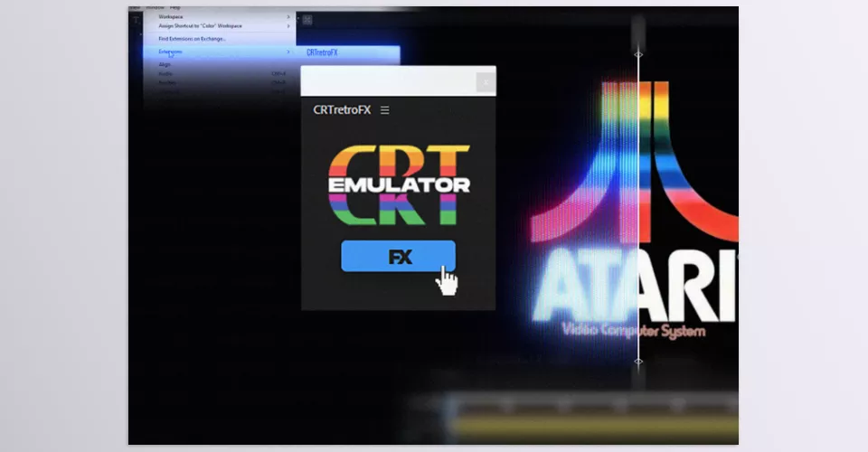The image size is (868, 452).
Task: Open the Window menu in menu bar
Action: click(x=155, y=8)
